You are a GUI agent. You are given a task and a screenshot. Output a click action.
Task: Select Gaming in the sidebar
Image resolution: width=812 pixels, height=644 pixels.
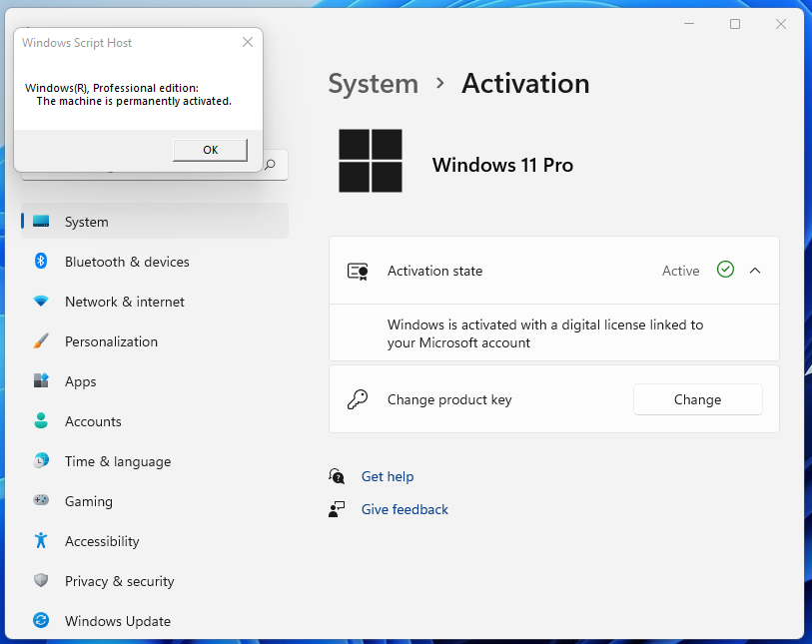[x=155, y=500]
